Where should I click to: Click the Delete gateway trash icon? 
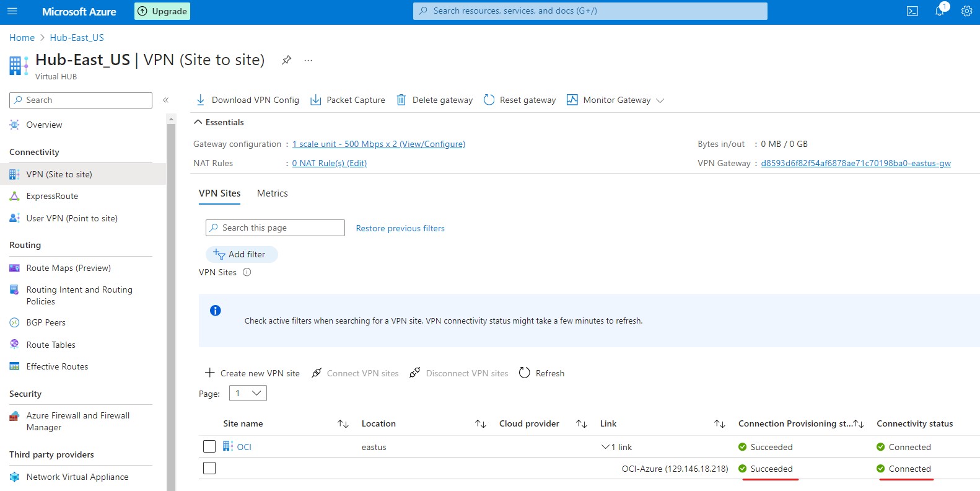[401, 100]
